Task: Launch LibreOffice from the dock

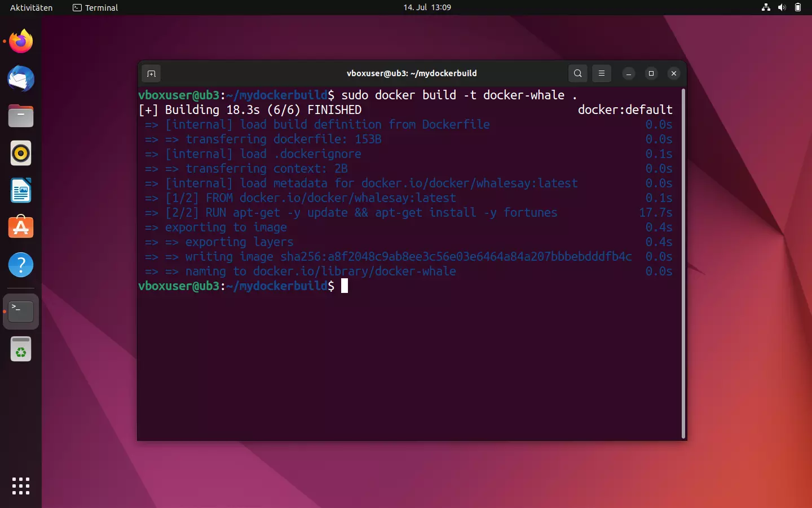Action: pos(20,191)
